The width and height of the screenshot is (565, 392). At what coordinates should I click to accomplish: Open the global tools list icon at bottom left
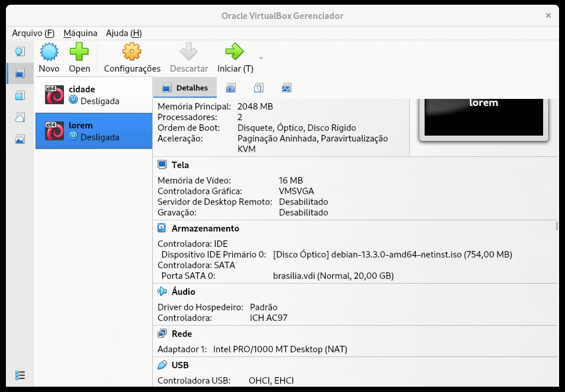(x=20, y=375)
